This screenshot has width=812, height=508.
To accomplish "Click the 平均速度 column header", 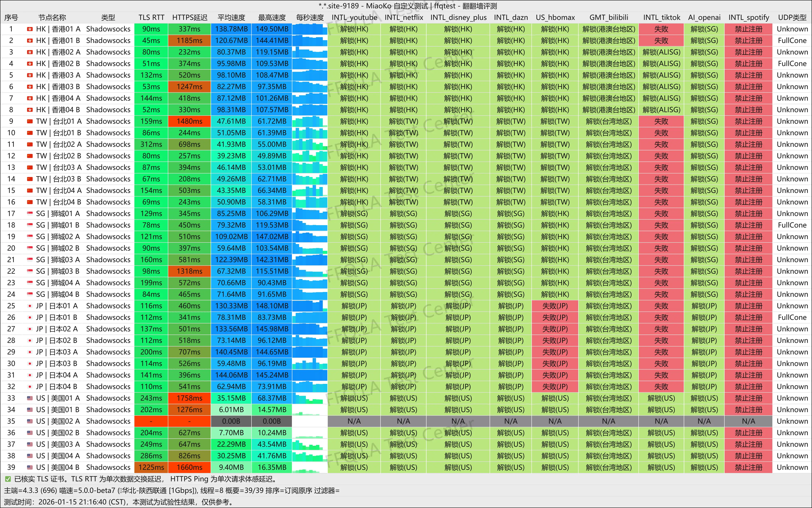I will pos(231,18).
